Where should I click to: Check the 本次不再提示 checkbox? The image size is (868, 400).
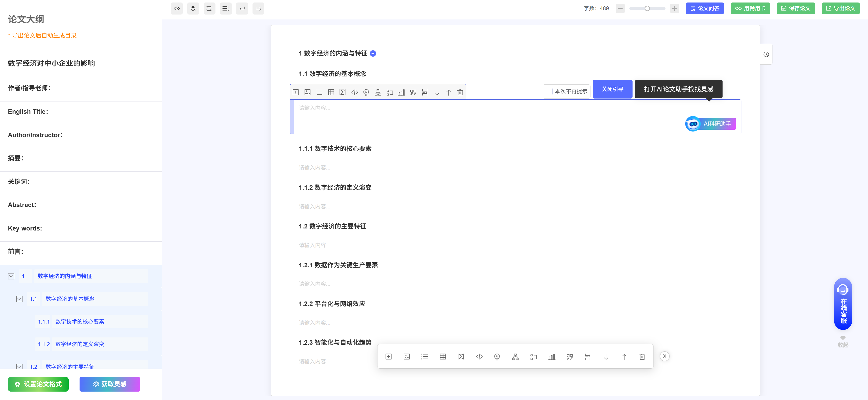(549, 91)
